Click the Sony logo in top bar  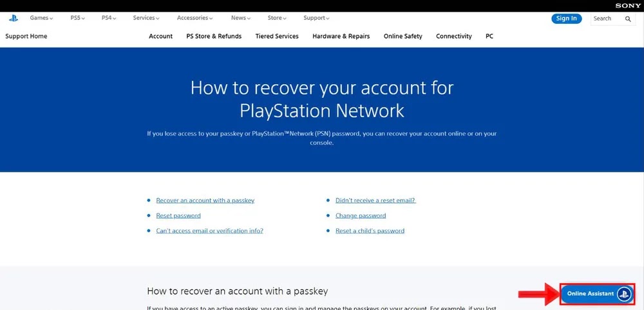tap(628, 6)
